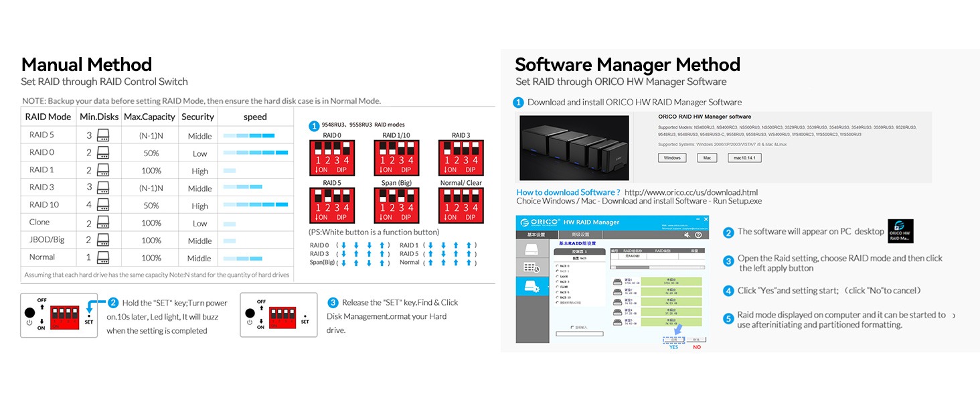
Task: Click the ORICO HW RAID Manager desktop shortcut icon
Action: click(x=900, y=231)
